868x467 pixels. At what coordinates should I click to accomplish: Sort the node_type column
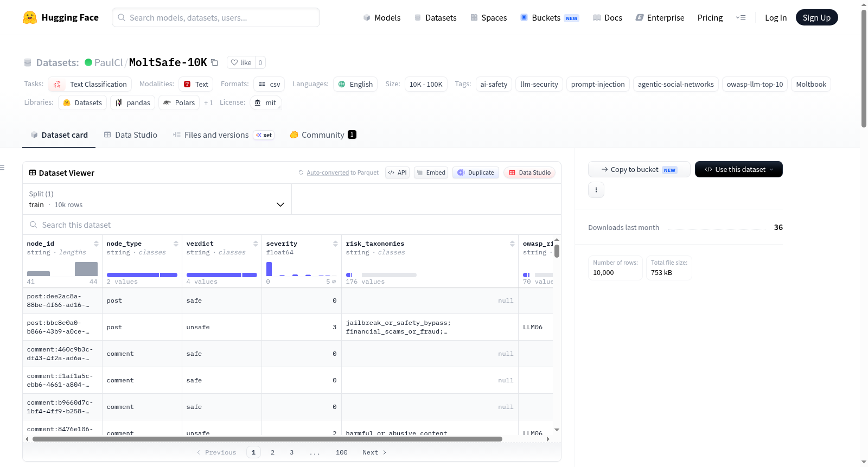(176, 244)
